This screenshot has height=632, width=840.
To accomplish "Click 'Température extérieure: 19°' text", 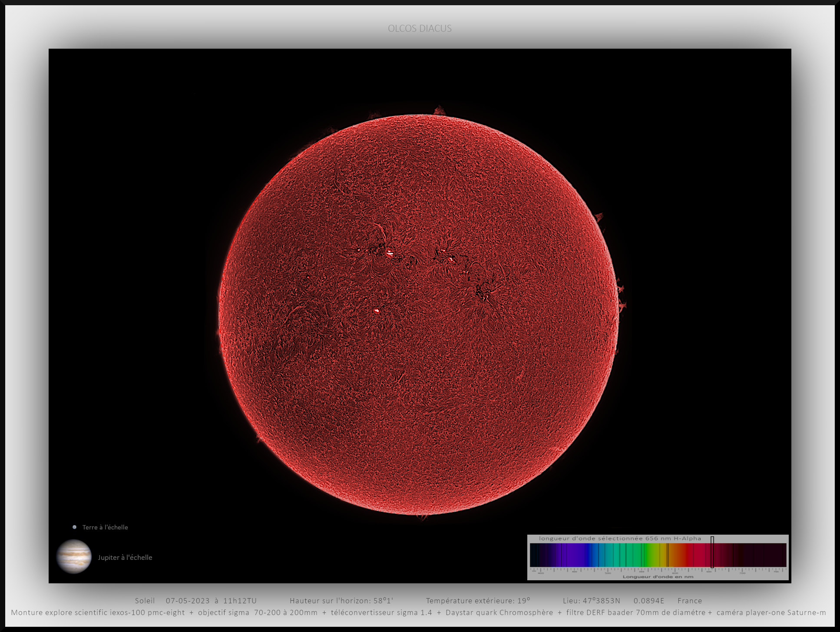I will 478,601.
